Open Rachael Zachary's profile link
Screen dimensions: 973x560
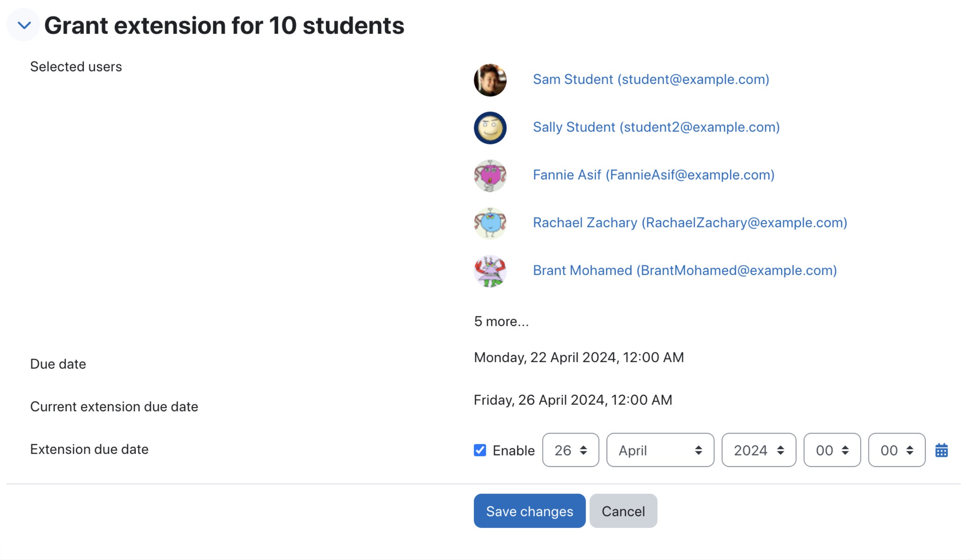pyautogui.click(x=690, y=223)
